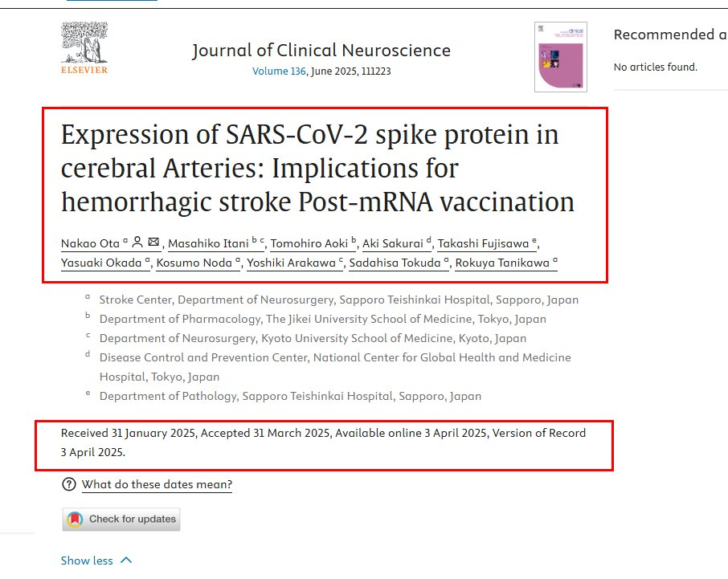This screenshot has width=728, height=579.
Task: Open "What do these dates mean?"
Action: click(157, 484)
